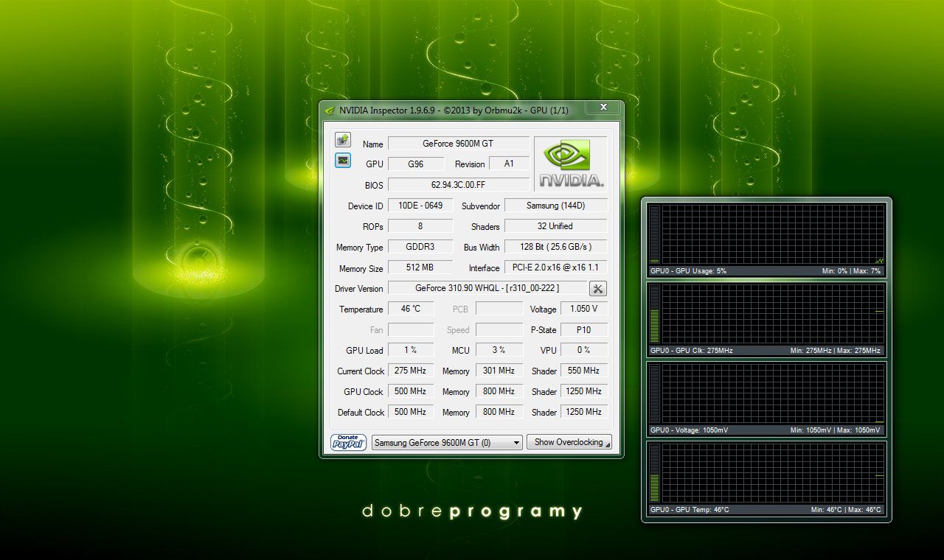The height and width of the screenshot is (560, 944).
Task: Click the NVIDIA Inspector title bar icon
Action: 330,111
